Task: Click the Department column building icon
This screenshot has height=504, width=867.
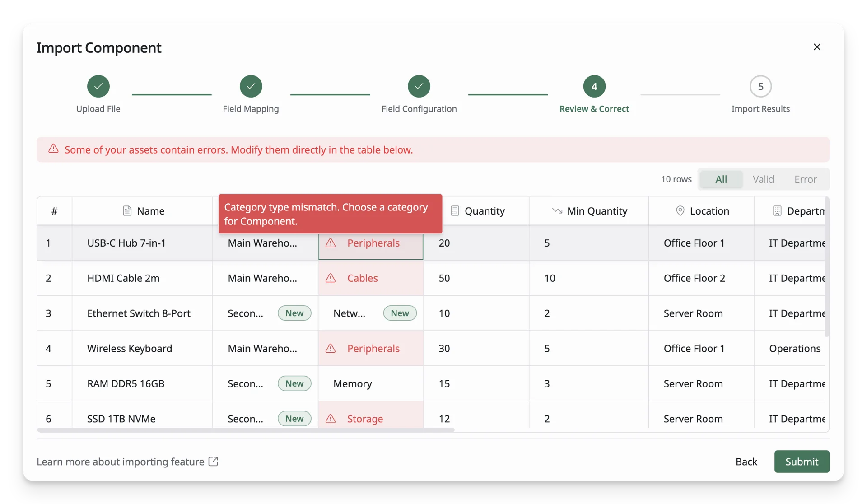Action: [777, 211]
